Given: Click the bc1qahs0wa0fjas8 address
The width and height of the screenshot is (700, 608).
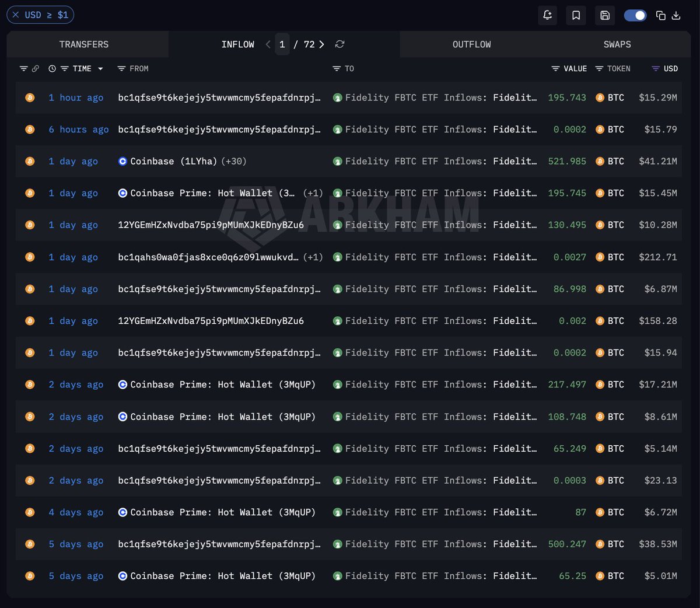Looking at the screenshot, I should pos(208,257).
